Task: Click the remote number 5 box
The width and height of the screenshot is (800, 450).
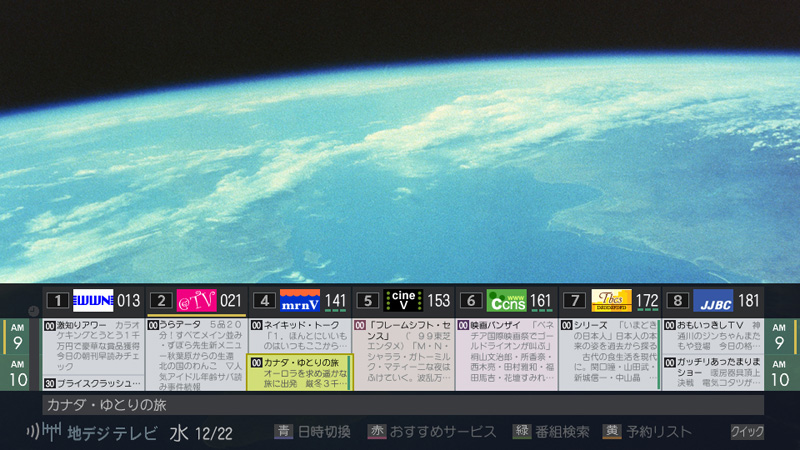Action: click(x=368, y=301)
